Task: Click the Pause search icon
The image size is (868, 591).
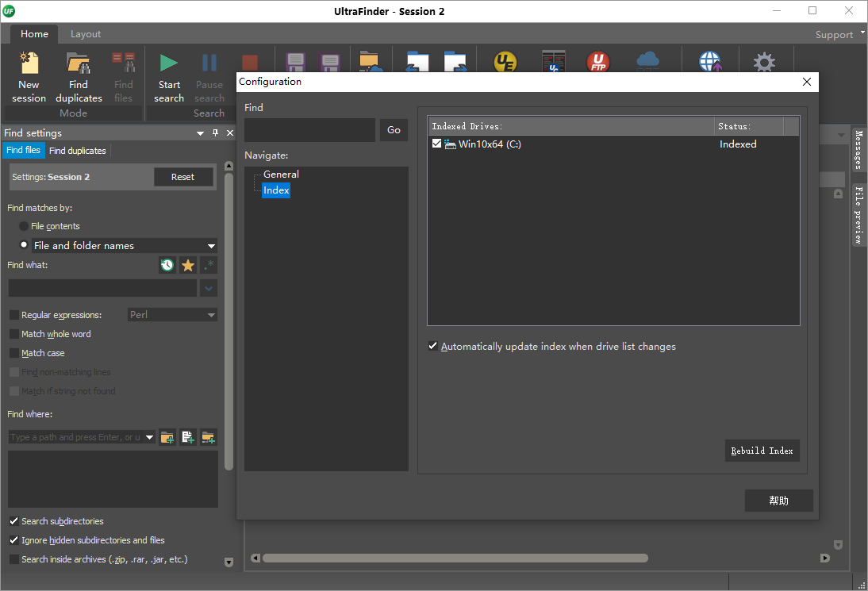Action: click(x=209, y=63)
